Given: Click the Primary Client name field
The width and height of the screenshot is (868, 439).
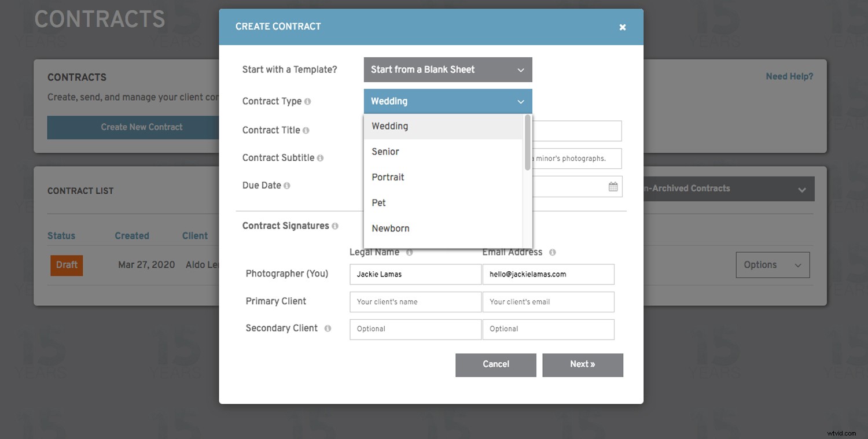Looking at the screenshot, I should point(415,301).
